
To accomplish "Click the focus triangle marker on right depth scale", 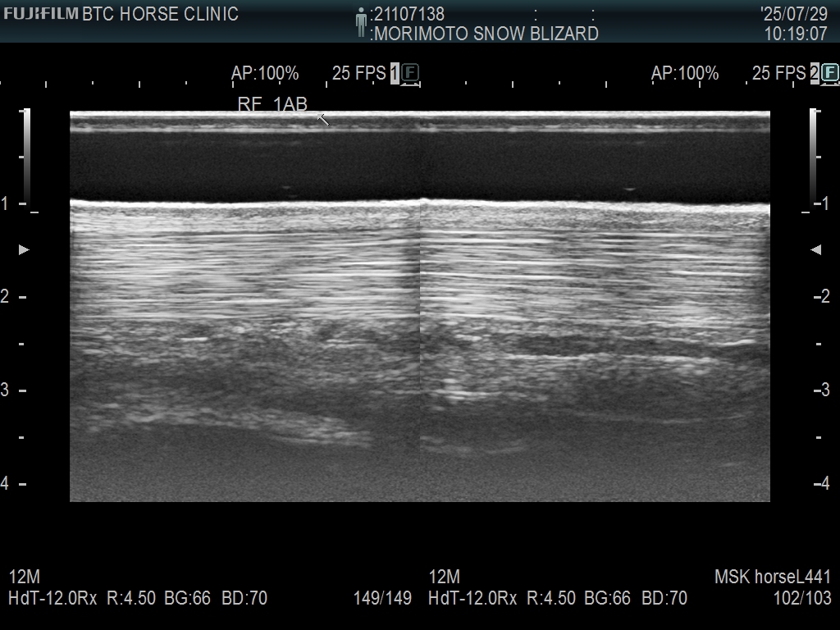I will (816, 249).
